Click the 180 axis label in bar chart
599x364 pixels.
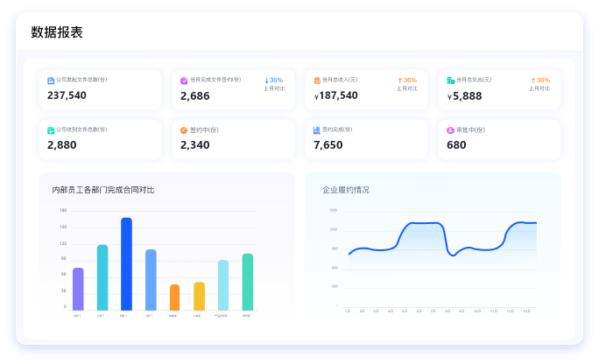(63, 211)
